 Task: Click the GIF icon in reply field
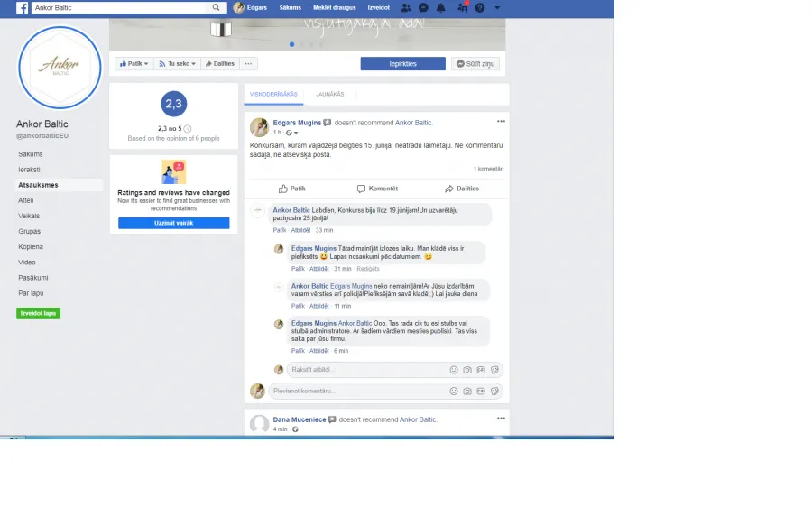click(x=481, y=370)
